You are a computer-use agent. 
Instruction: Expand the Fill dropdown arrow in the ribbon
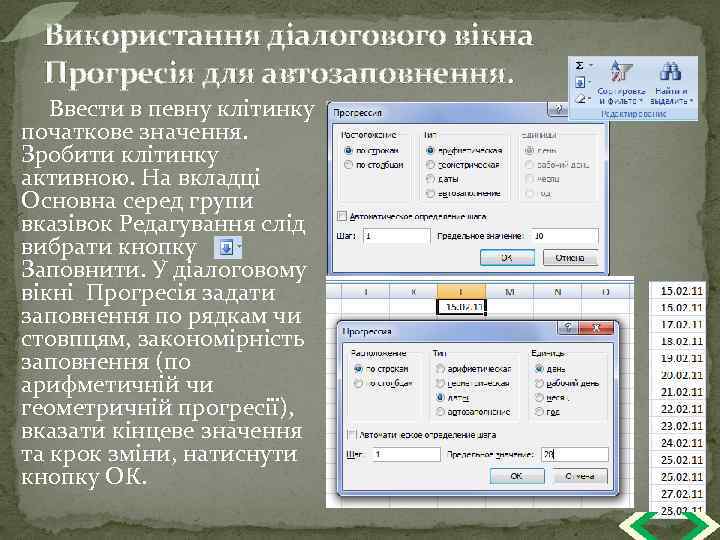[x=591, y=83]
